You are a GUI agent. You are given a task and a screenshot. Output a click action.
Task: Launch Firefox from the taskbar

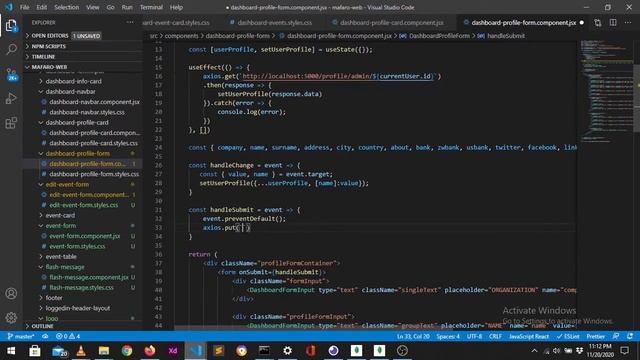pyautogui.click(x=150, y=351)
